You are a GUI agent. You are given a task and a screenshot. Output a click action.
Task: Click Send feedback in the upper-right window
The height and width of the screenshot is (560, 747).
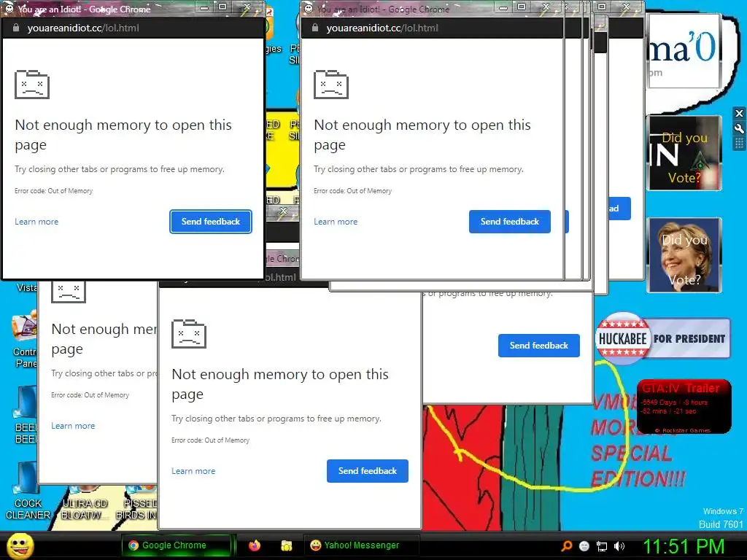[x=510, y=222]
